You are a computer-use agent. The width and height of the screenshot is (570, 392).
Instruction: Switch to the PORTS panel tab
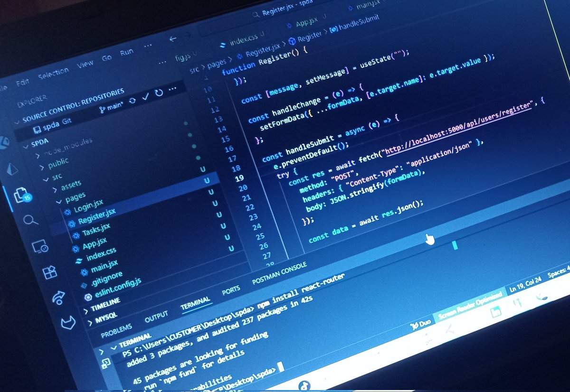pyautogui.click(x=231, y=289)
